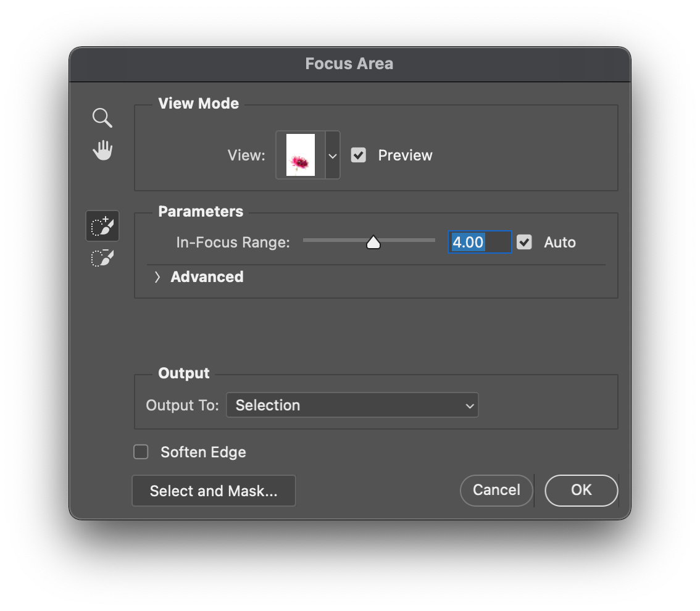Open the Output To Selection dropdown
Viewport: 700px width, 611px height.
(x=352, y=405)
